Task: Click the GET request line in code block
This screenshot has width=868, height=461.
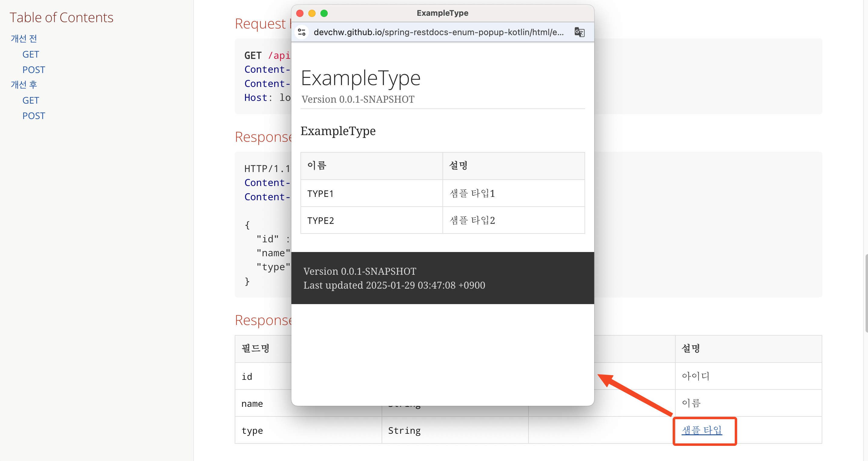Action: pyautogui.click(x=267, y=55)
